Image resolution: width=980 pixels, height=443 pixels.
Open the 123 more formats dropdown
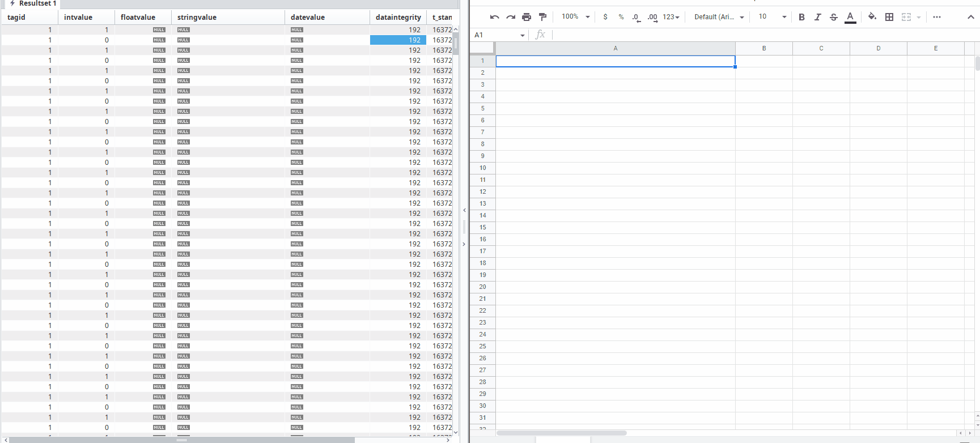[671, 17]
